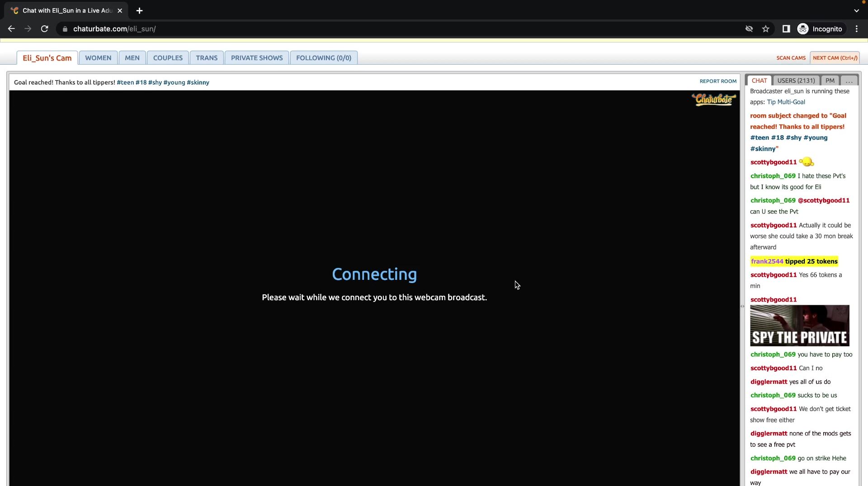Bookmark this page with the star icon
Screen dimensions: 868x486
coord(765,29)
